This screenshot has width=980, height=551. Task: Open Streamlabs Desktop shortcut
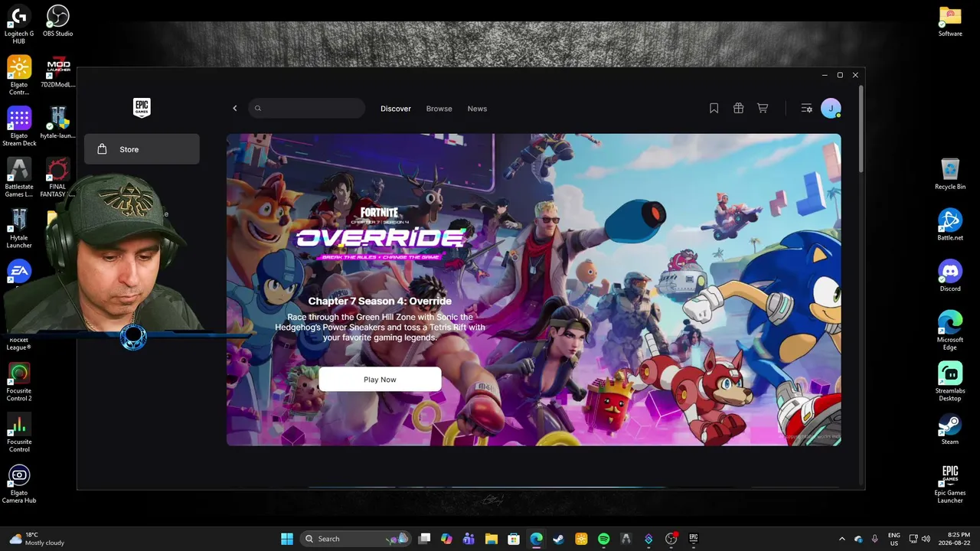tap(950, 381)
